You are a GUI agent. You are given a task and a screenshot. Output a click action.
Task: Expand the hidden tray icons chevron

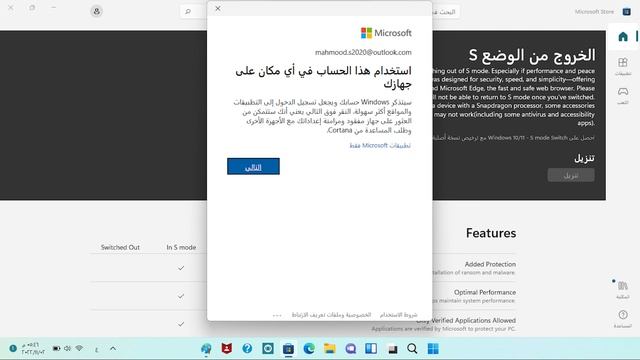pyautogui.click(x=113, y=349)
